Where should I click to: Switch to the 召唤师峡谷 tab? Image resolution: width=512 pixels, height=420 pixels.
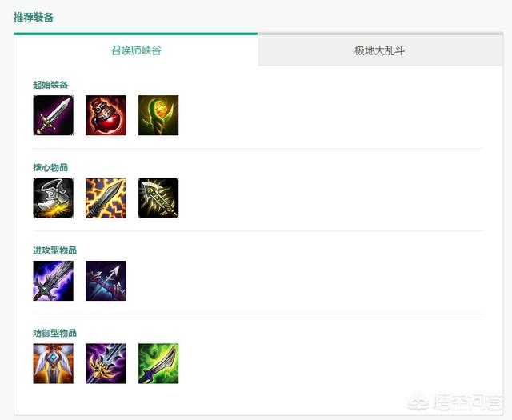[x=136, y=50]
